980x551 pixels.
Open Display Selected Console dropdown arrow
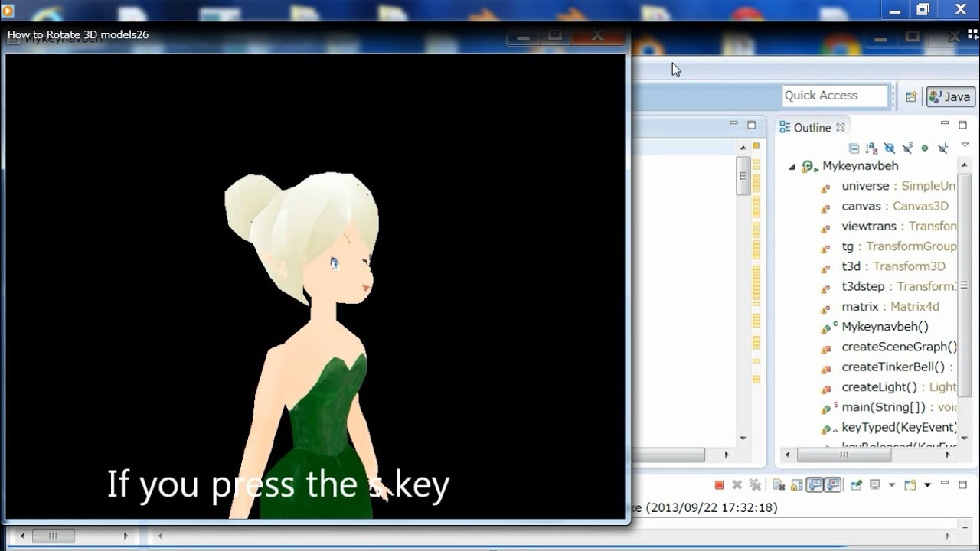[x=891, y=485]
